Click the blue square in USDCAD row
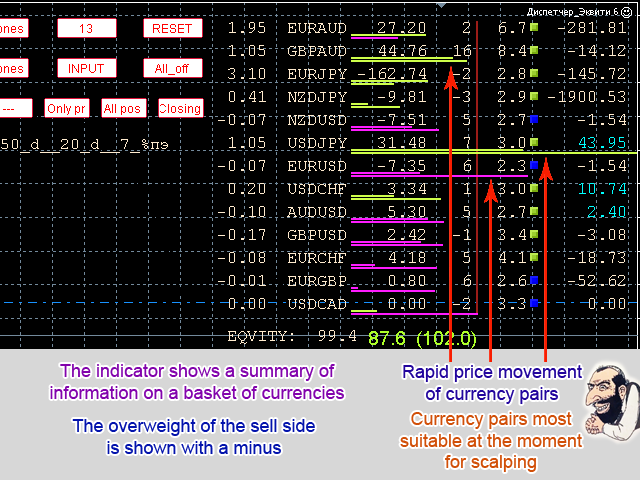The image size is (640, 480). tap(534, 304)
